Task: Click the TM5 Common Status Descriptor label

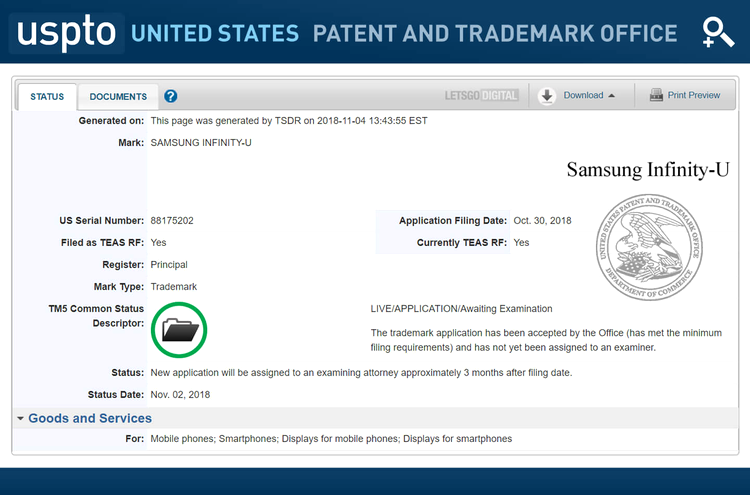Action: pyautogui.click(x=96, y=316)
